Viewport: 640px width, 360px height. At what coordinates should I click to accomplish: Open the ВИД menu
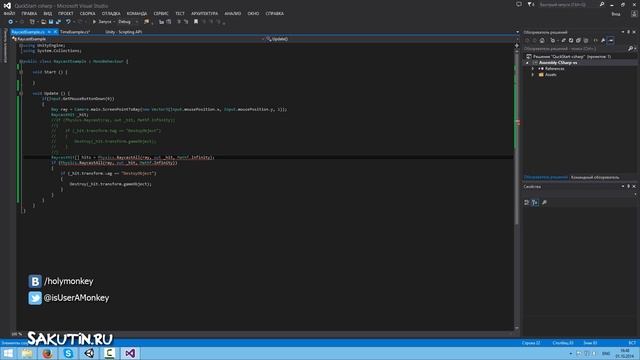47,13
